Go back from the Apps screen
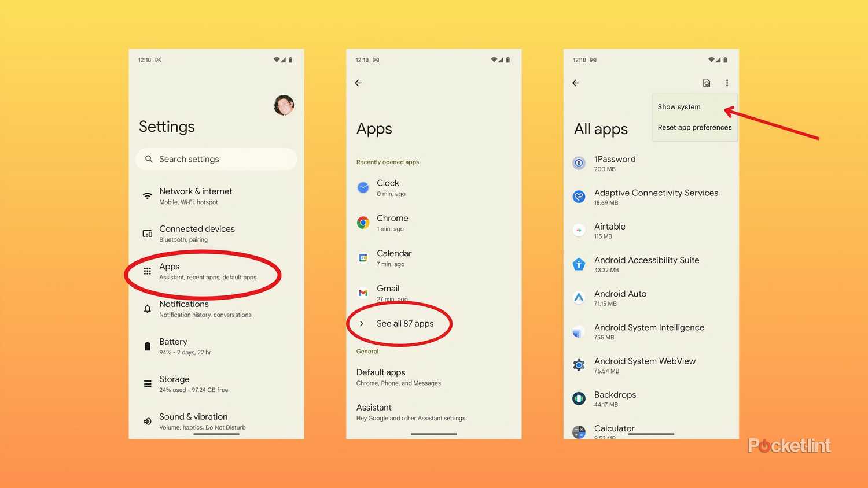Viewport: 868px width, 488px height. click(358, 83)
